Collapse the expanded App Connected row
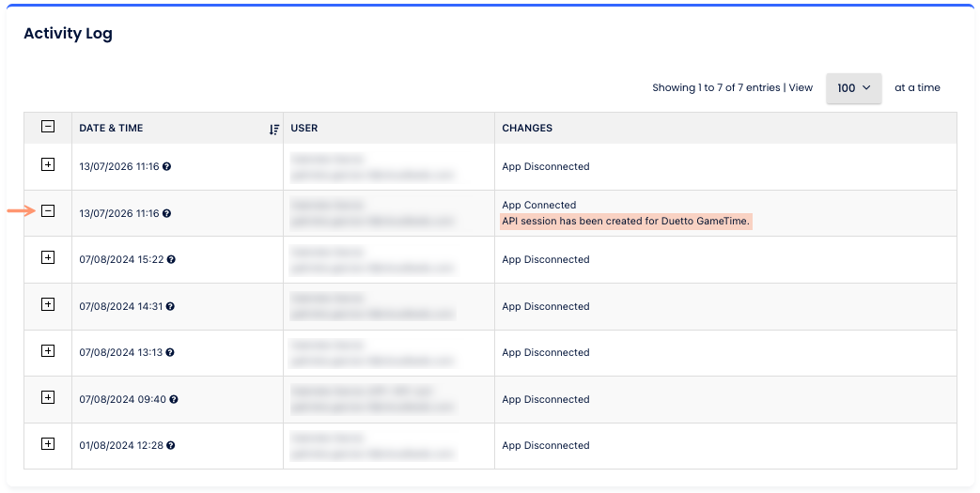This screenshot has width=980, height=493. click(48, 210)
